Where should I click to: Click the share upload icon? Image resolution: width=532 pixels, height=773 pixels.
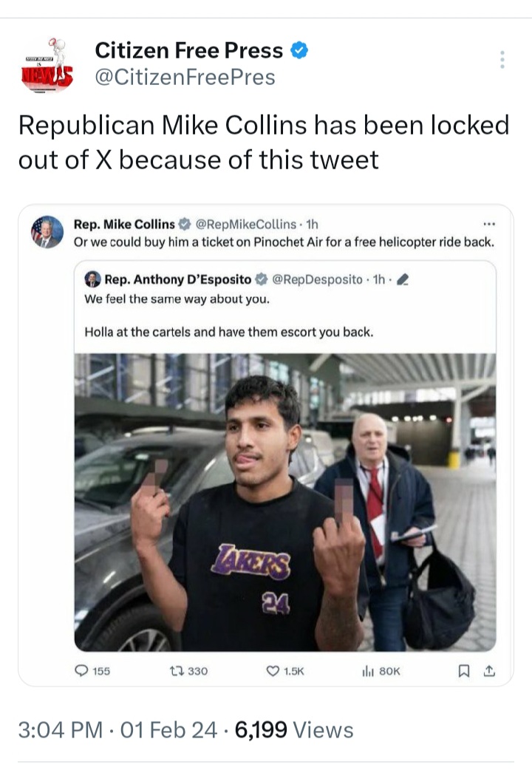pos(489,671)
